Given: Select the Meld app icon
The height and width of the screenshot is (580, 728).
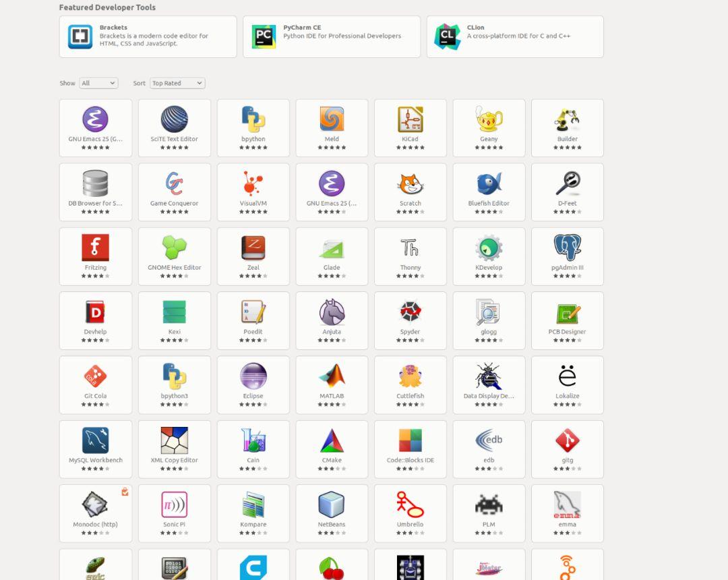Looking at the screenshot, I should click(332, 119).
